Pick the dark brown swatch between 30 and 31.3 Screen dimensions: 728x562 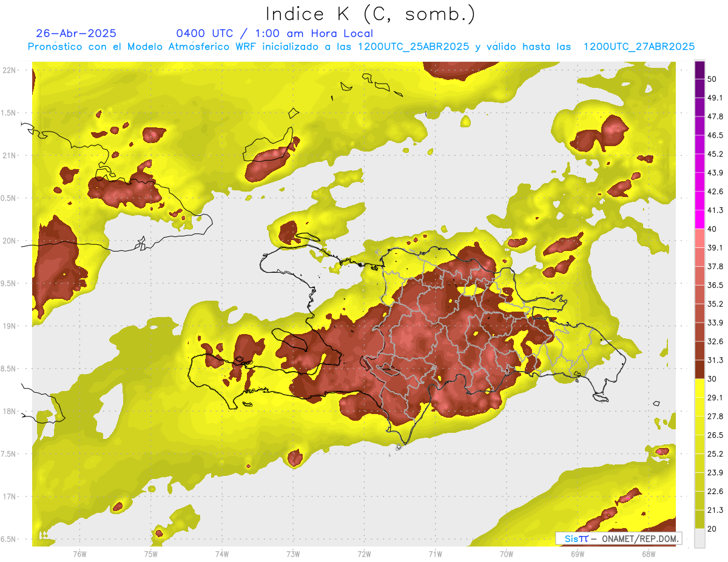point(699,370)
